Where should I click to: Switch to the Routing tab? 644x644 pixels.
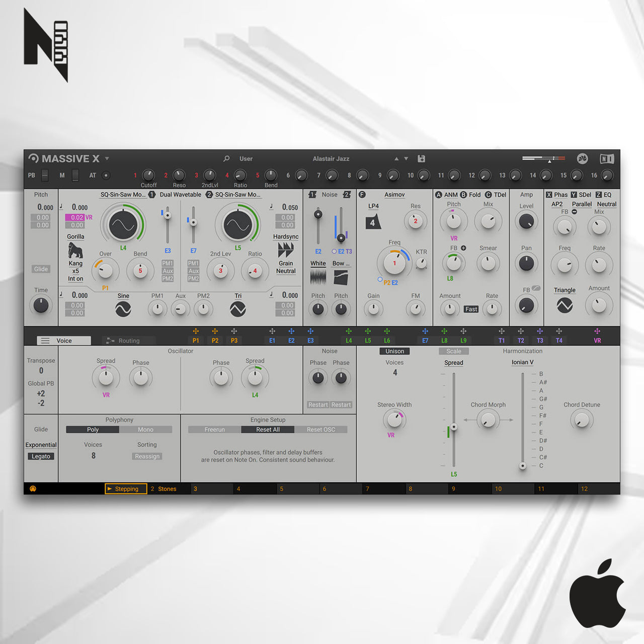click(128, 341)
